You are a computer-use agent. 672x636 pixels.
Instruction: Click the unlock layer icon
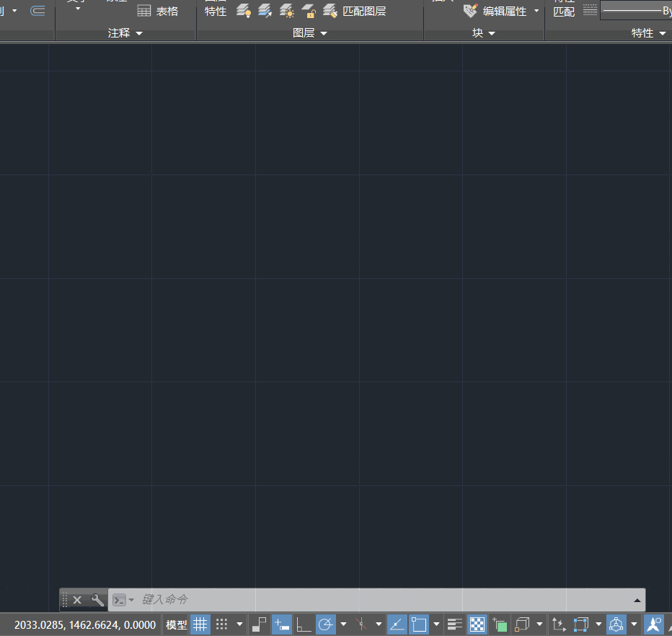pyautogui.click(x=308, y=11)
